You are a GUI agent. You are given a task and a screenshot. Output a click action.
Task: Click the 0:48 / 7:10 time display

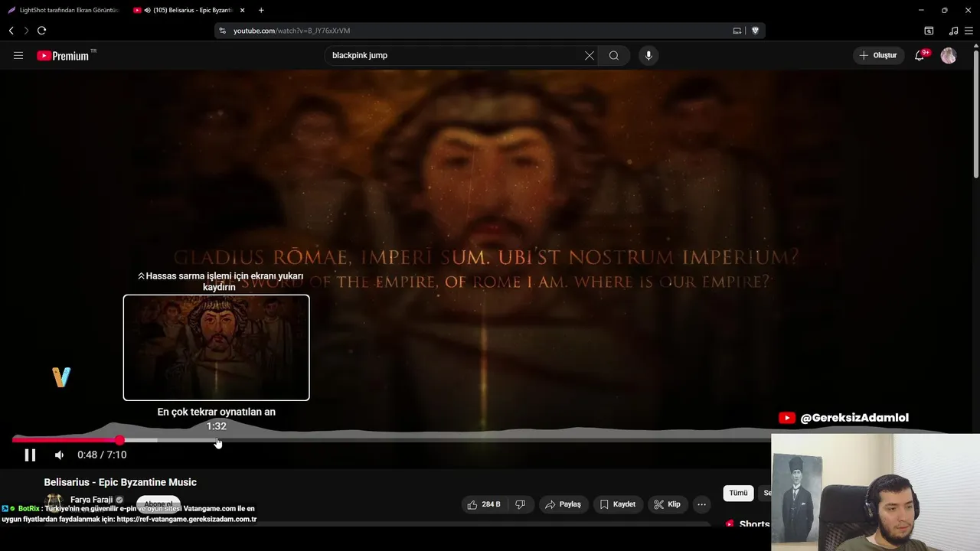[102, 455]
